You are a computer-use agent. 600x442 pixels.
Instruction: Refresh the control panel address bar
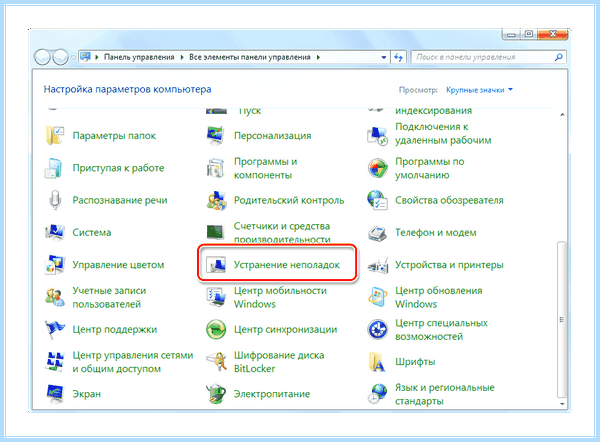tap(398, 57)
